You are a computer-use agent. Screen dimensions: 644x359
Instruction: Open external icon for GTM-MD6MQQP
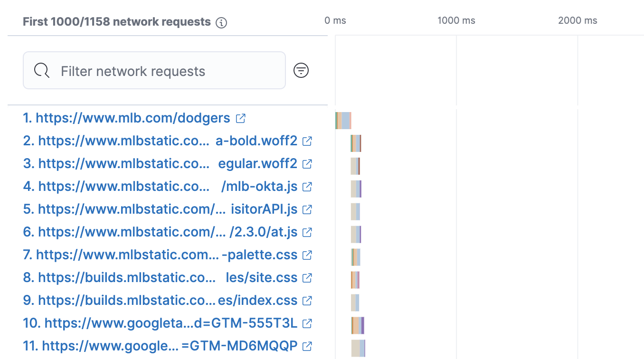pyautogui.click(x=307, y=346)
